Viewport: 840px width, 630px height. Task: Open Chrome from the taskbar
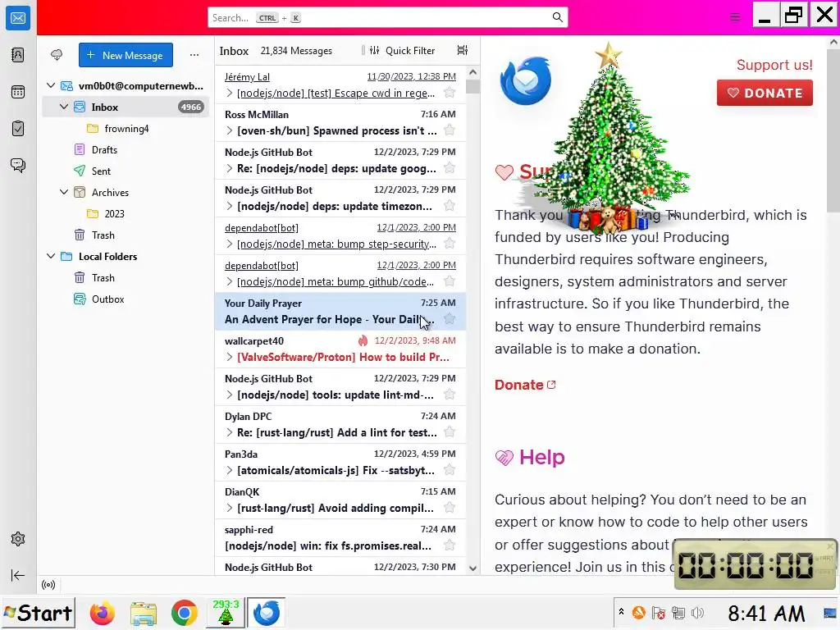click(x=184, y=613)
